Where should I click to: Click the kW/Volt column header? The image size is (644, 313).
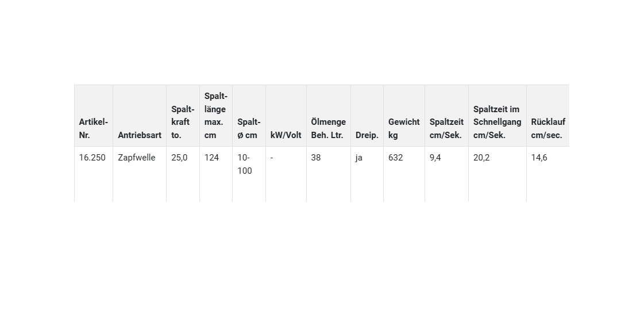pyautogui.click(x=286, y=135)
